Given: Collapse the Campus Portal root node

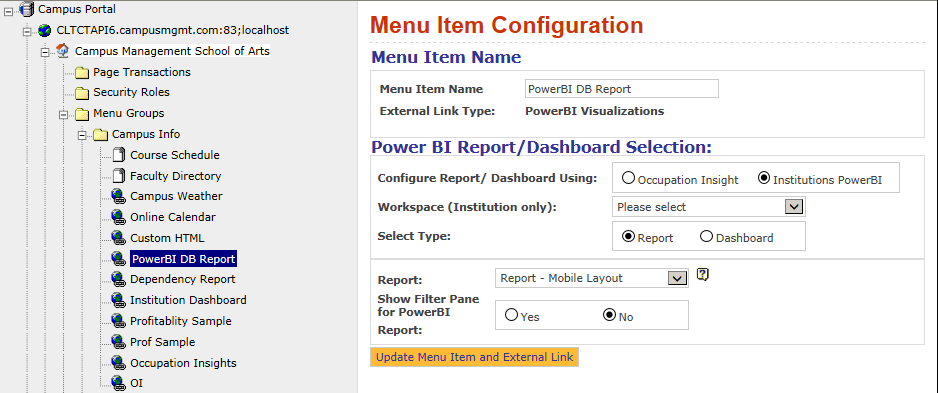Looking at the screenshot, I should (x=8, y=10).
